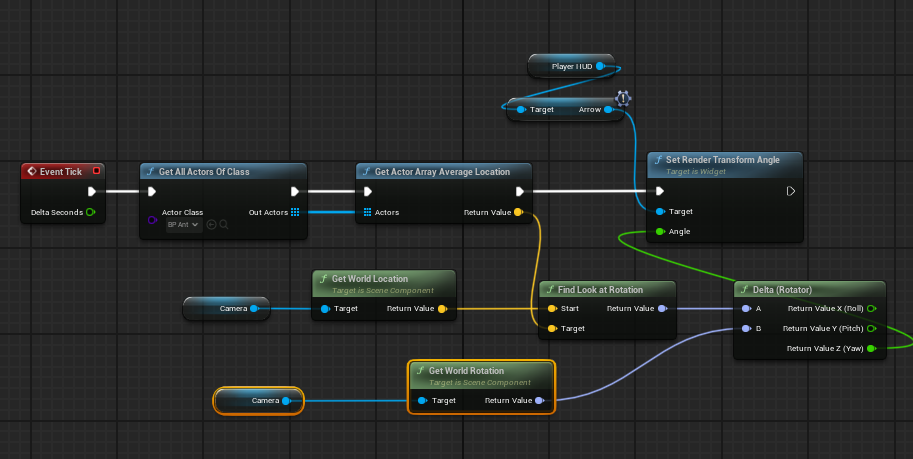Click the "Delta Seconds" label
913x459 pixels.
56,213
